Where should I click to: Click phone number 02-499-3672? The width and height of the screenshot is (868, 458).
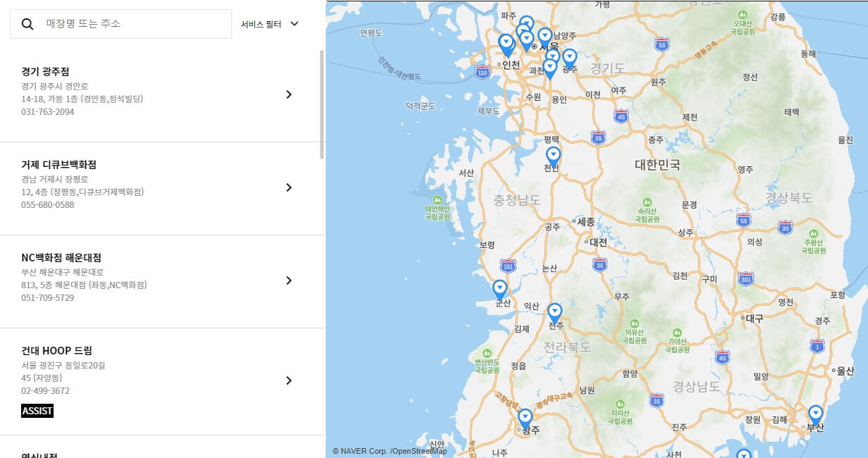tap(45, 391)
